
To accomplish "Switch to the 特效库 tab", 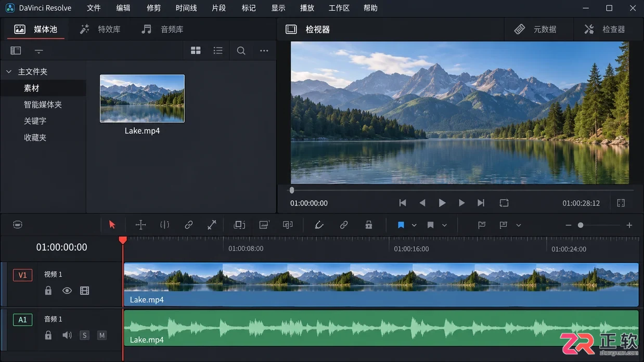I will click(x=100, y=29).
